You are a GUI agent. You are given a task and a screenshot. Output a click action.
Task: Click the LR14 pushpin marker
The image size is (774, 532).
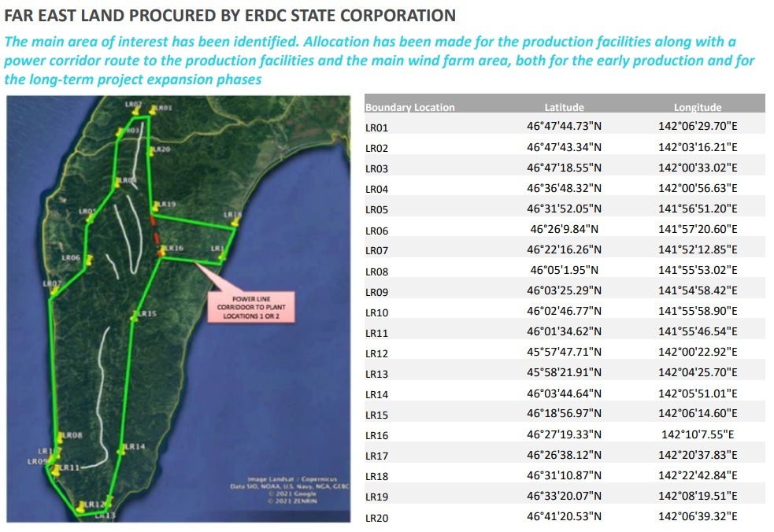123,449
